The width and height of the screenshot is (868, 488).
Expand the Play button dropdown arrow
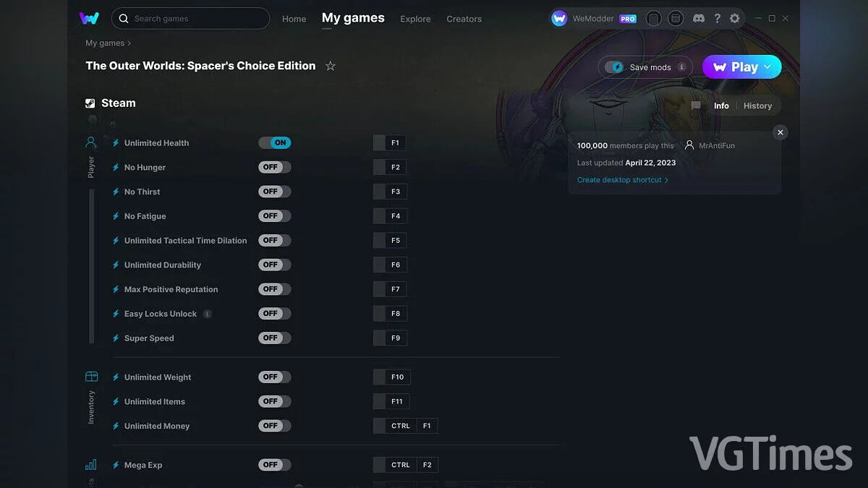(768, 67)
